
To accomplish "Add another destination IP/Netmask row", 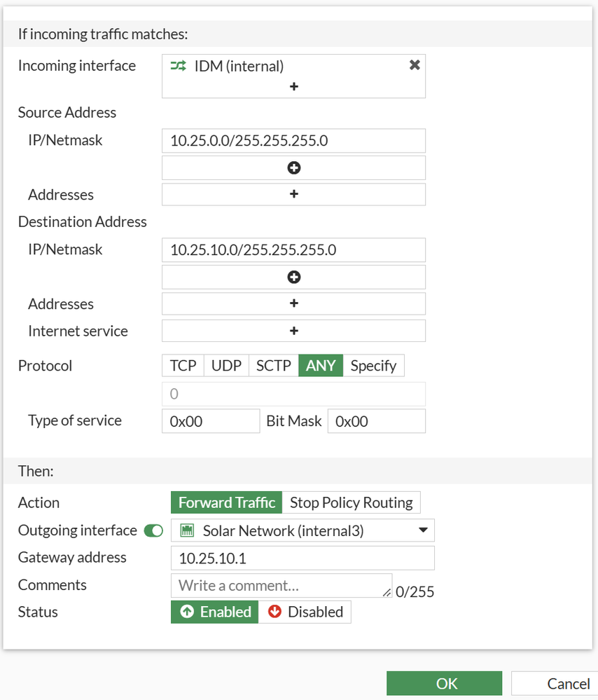I will click(294, 277).
